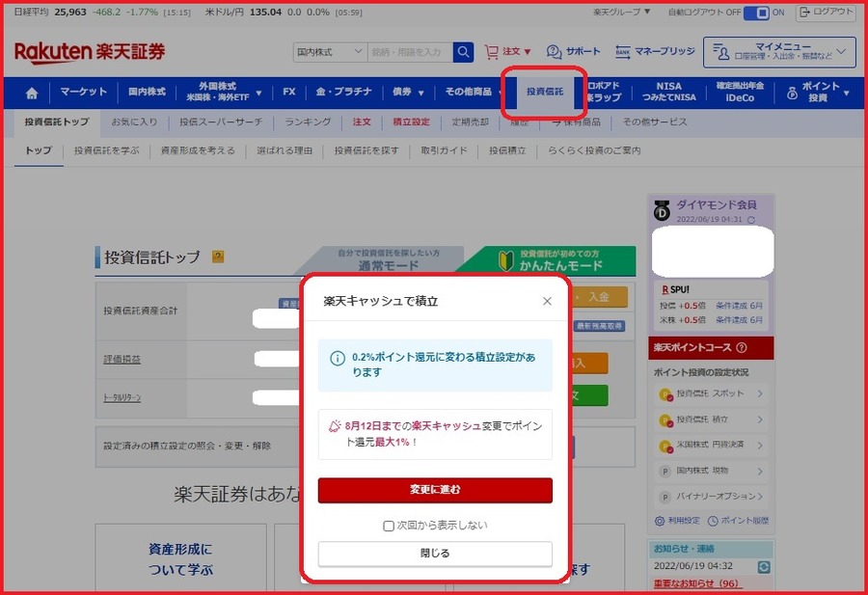868x595 pixels.
Task: Open その他サービス sub-tab
Action: click(x=655, y=122)
